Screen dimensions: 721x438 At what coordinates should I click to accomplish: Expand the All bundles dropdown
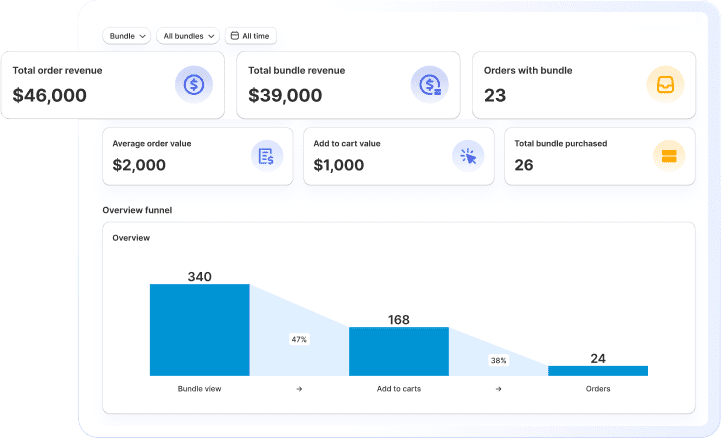point(188,36)
